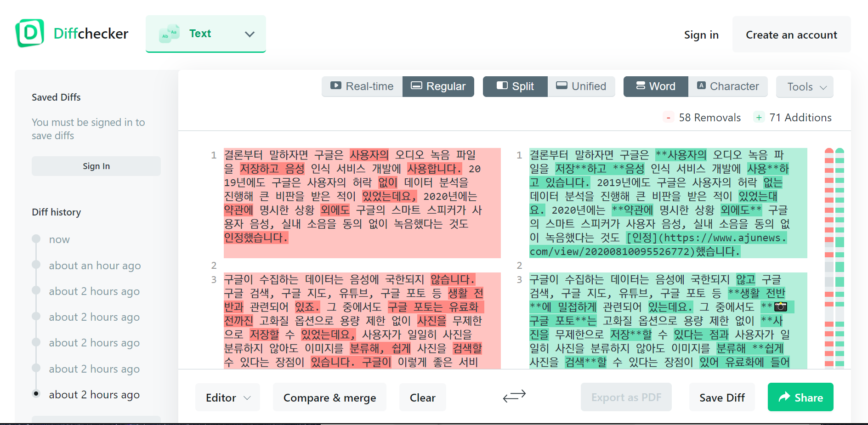Switch to Unified view layout

tap(581, 86)
